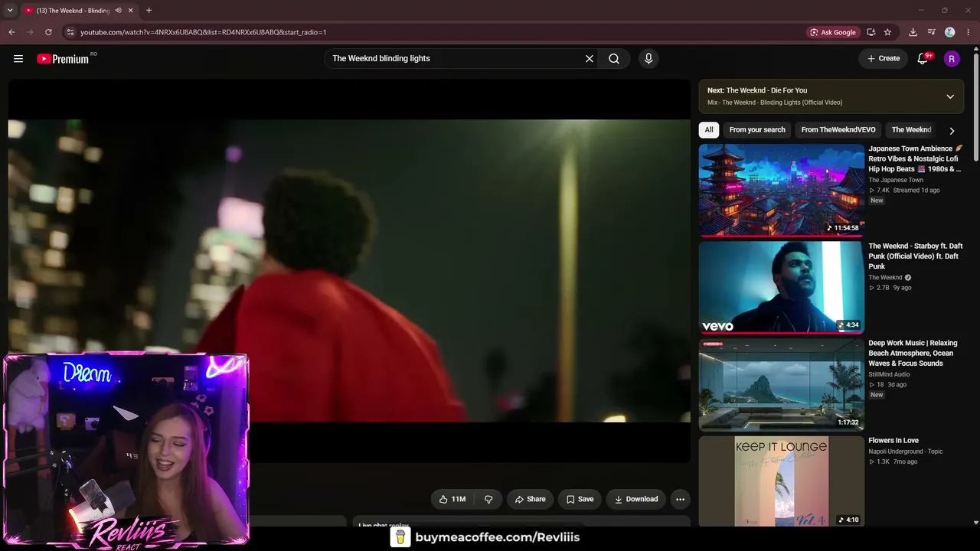Visit The Japanese Town channel
980x551 pixels.
pyautogui.click(x=896, y=180)
